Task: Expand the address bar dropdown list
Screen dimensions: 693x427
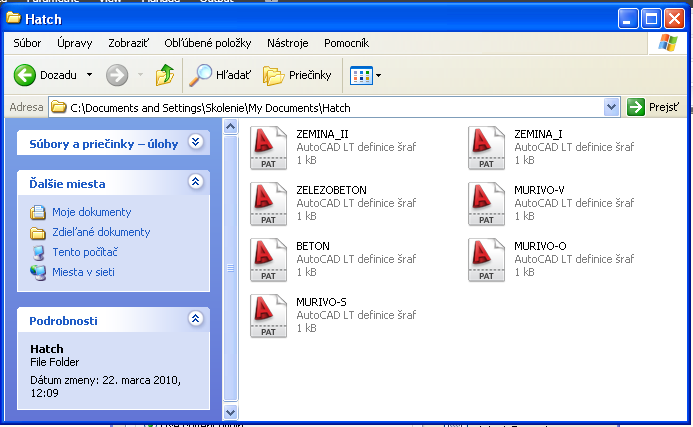Action: (612, 107)
